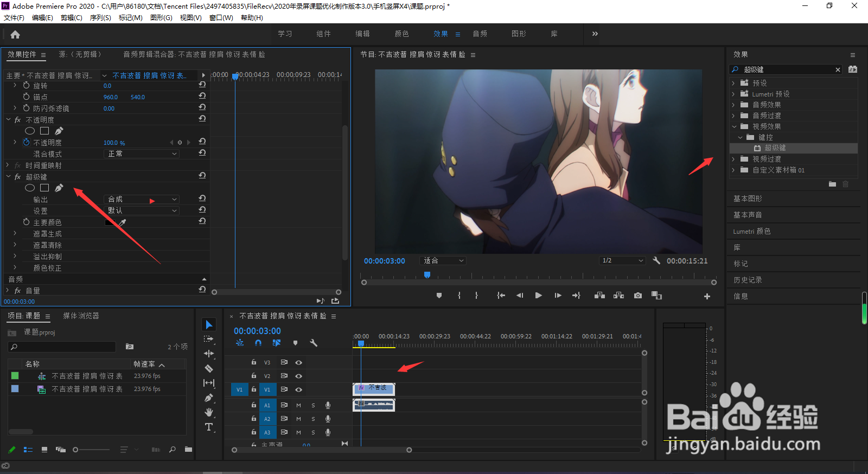Switch to the 颜色 workspace

402,34
